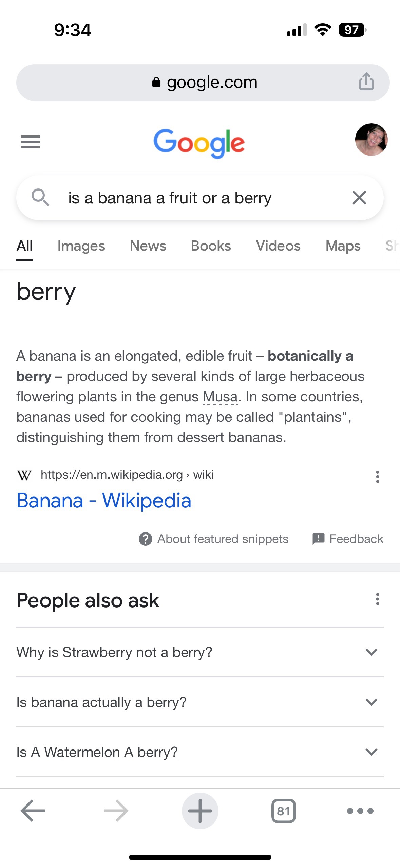Open options for the Wikipedia result
This screenshot has height=868, width=400.
coord(377,477)
